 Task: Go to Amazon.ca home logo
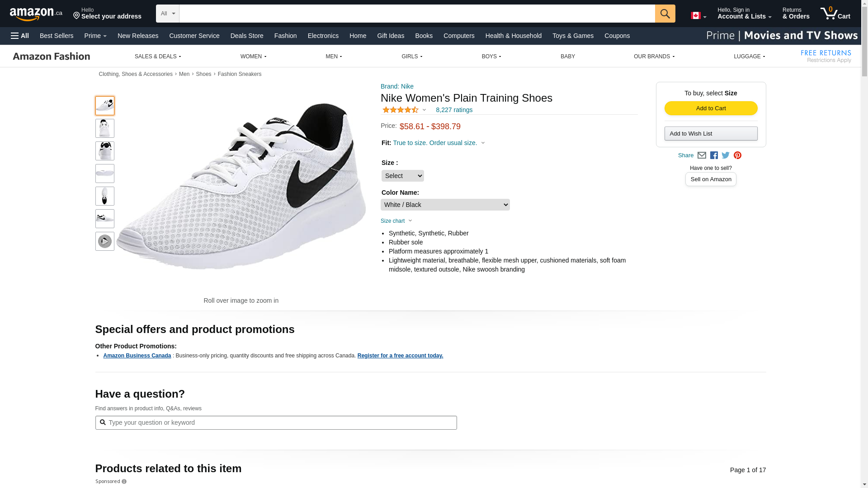pyautogui.click(x=36, y=14)
